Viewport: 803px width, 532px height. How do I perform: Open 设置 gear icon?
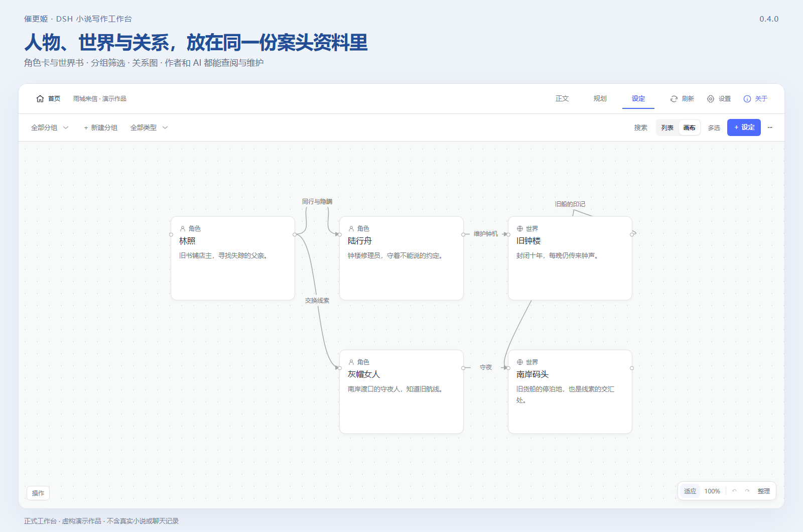711,99
